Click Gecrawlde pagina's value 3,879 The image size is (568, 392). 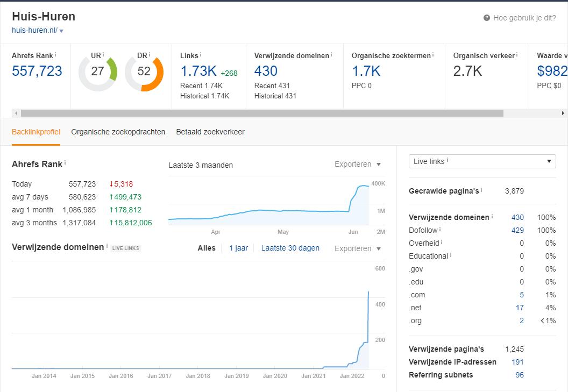[x=514, y=191]
